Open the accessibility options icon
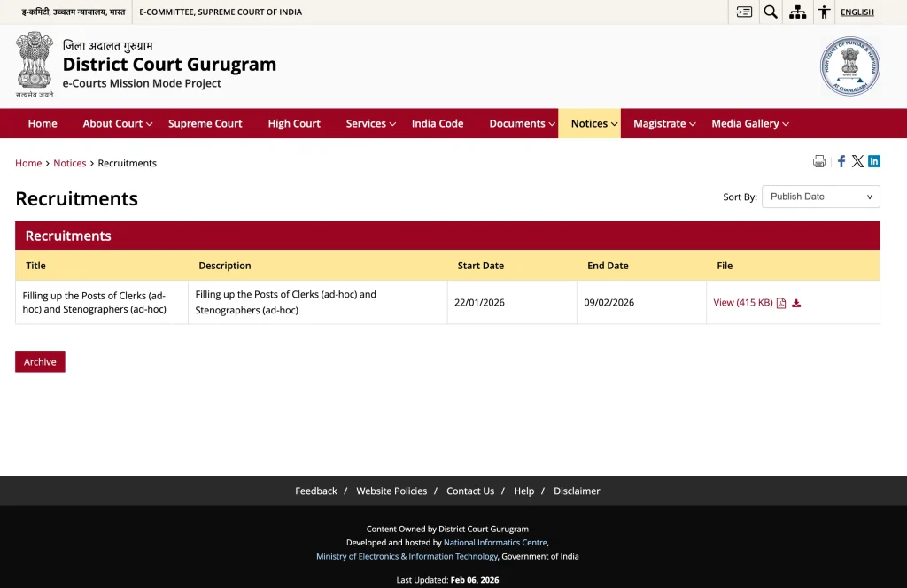907x588 pixels. tap(824, 12)
